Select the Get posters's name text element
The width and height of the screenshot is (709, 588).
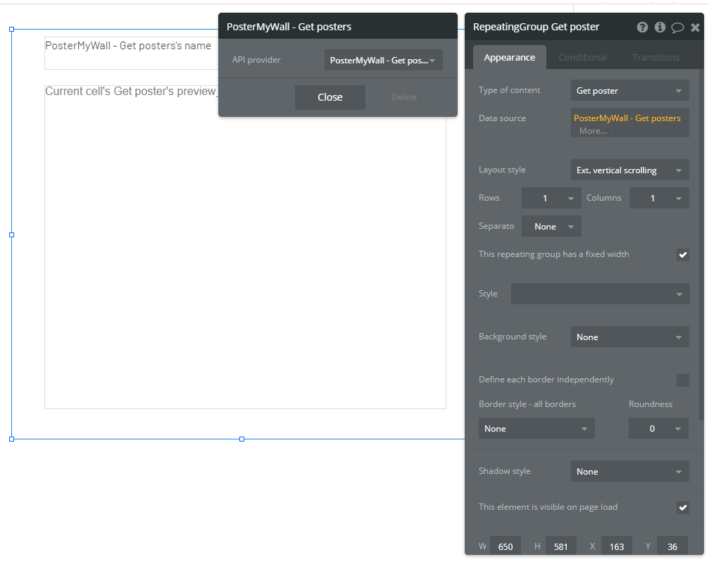(131, 53)
